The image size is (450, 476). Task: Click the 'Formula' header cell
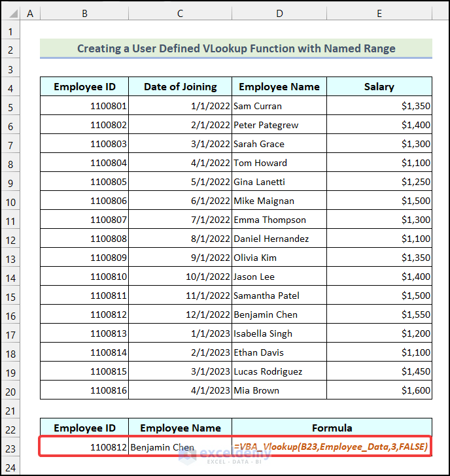click(x=332, y=428)
